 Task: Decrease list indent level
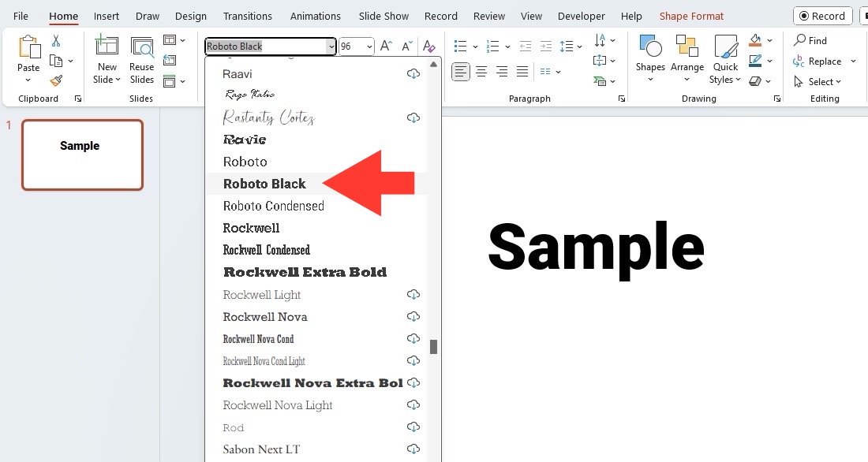coord(526,46)
